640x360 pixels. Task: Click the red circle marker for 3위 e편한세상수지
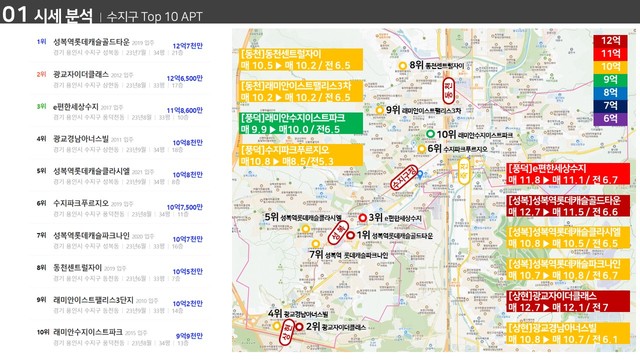click(362, 218)
